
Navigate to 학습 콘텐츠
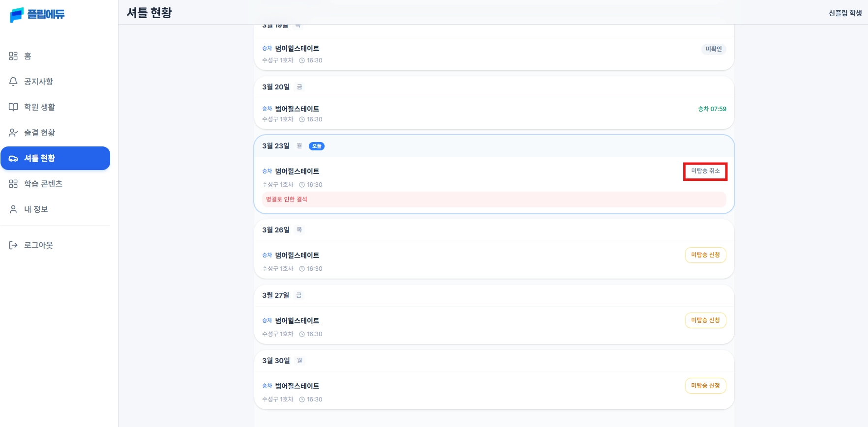(55, 184)
